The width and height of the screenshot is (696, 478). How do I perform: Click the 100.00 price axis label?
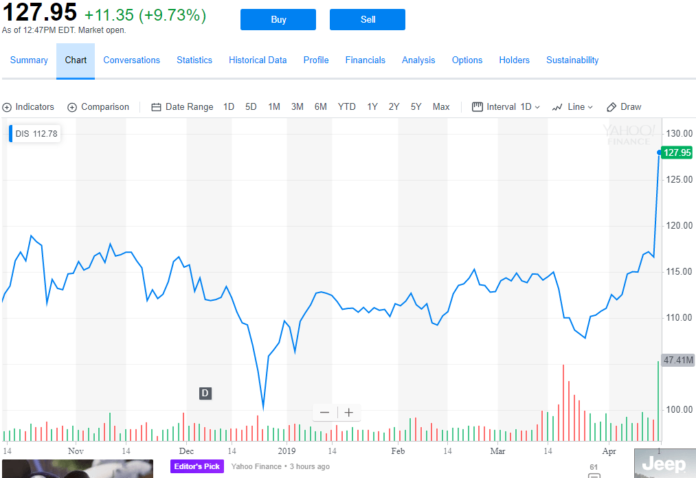coord(679,410)
